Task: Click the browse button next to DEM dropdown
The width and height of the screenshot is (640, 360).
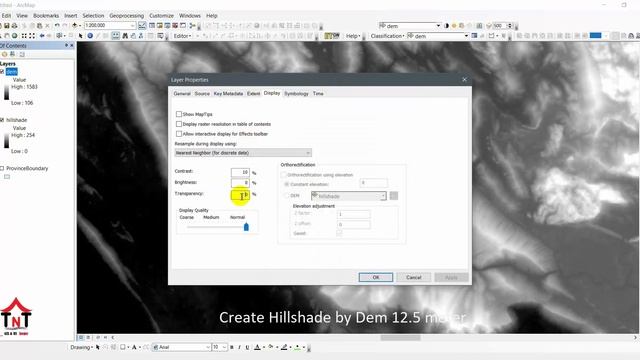Action: 393,196
